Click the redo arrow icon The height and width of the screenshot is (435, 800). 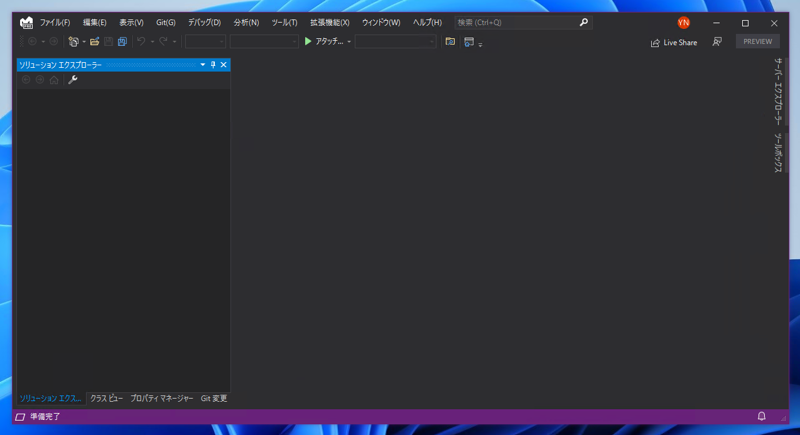[163, 41]
